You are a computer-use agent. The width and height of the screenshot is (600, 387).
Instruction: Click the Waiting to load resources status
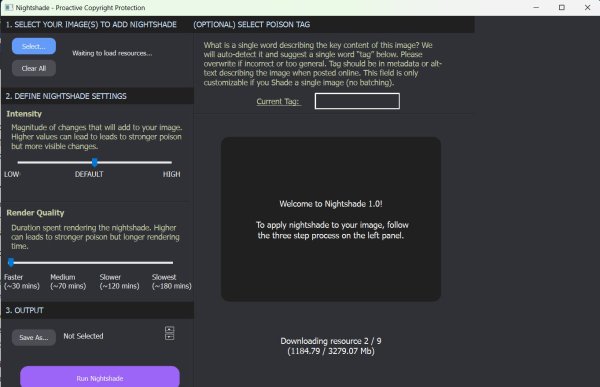point(112,53)
